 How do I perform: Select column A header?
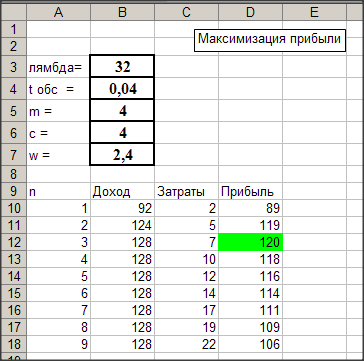pyautogui.click(x=58, y=13)
